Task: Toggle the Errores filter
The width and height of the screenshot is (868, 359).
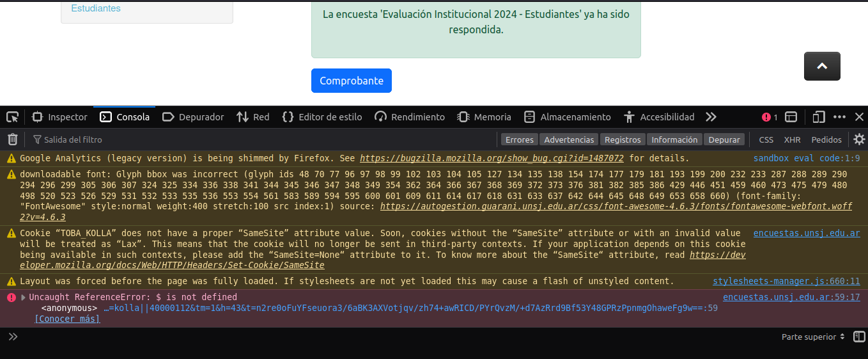Action: pyautogui.click(x=519, y=140)
